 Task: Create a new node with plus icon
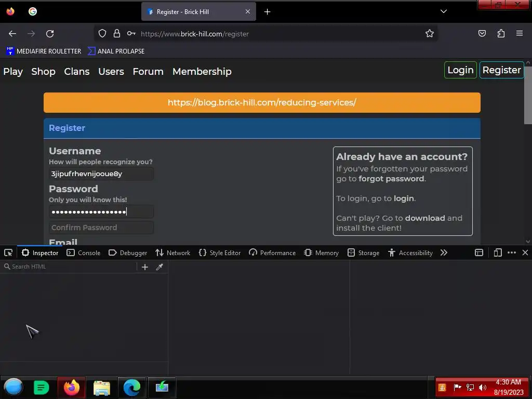click(x=145, y=267)
